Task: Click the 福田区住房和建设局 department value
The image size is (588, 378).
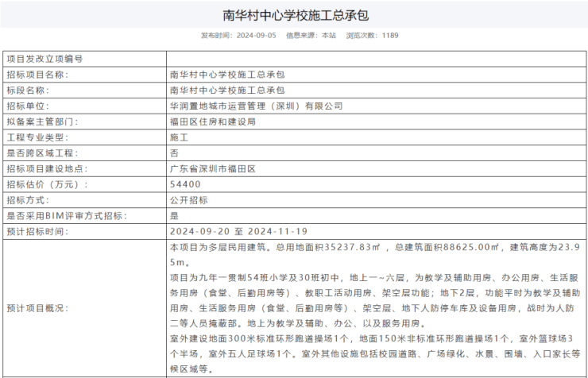Action: coord(213,121)
